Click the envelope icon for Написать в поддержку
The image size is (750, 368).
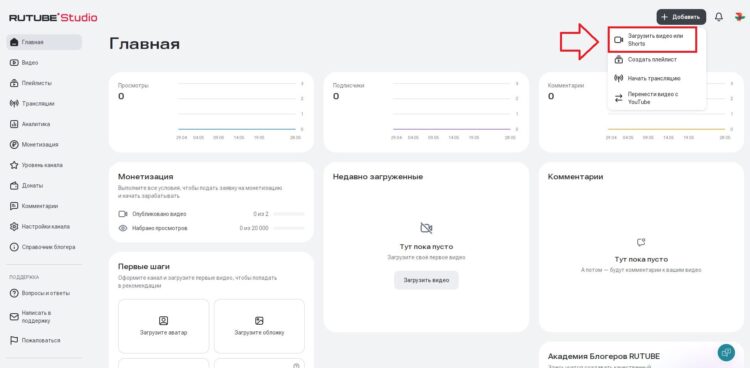click(14, 317)
